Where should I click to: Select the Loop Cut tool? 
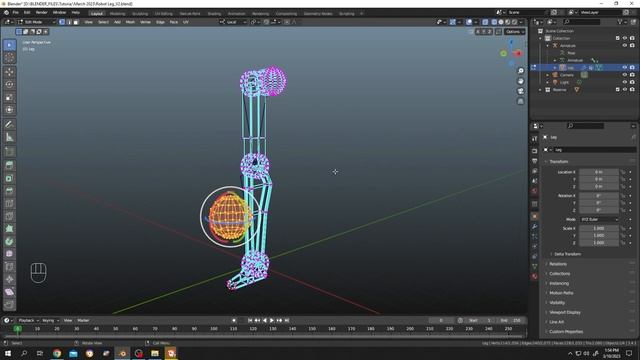(9, 204)
